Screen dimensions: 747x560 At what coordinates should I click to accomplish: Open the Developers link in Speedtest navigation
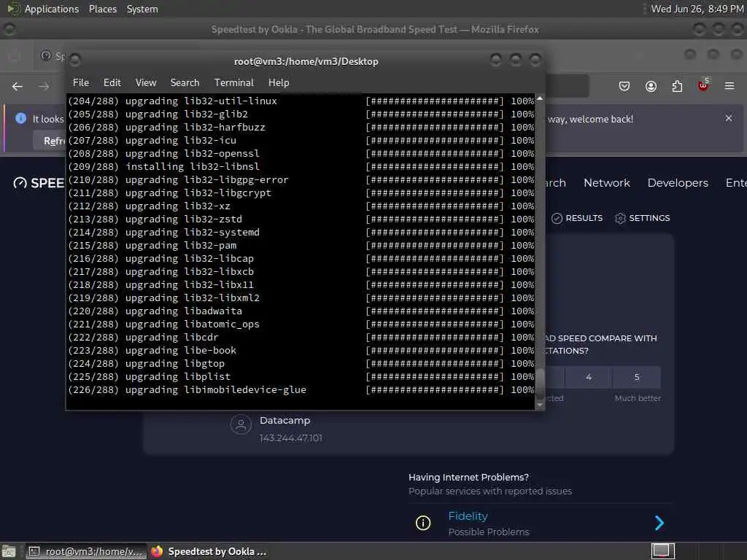click(x=678, y=183)
